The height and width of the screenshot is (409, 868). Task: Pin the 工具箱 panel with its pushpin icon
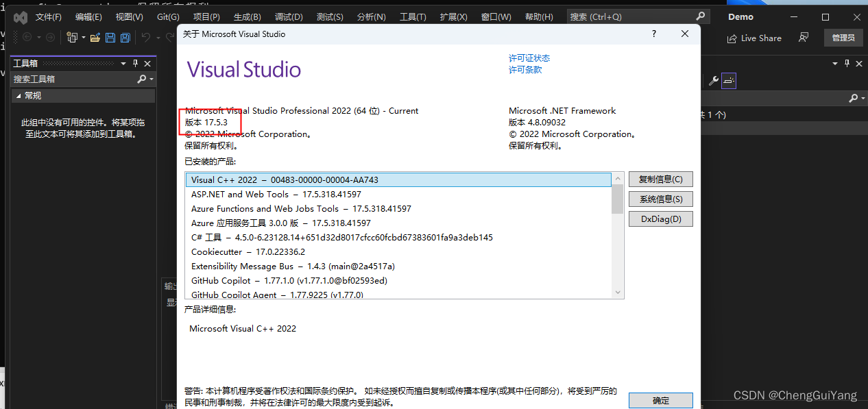135,63
